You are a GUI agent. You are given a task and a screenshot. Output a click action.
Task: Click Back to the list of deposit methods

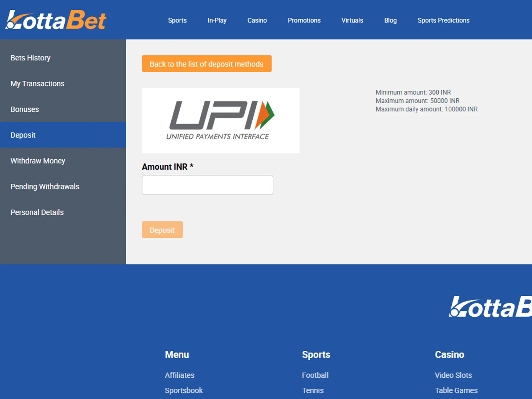(206, 64)
